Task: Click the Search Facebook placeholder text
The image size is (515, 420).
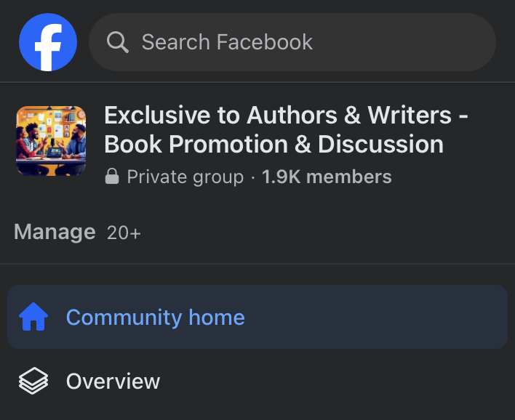Action: [x=227, y=42]
